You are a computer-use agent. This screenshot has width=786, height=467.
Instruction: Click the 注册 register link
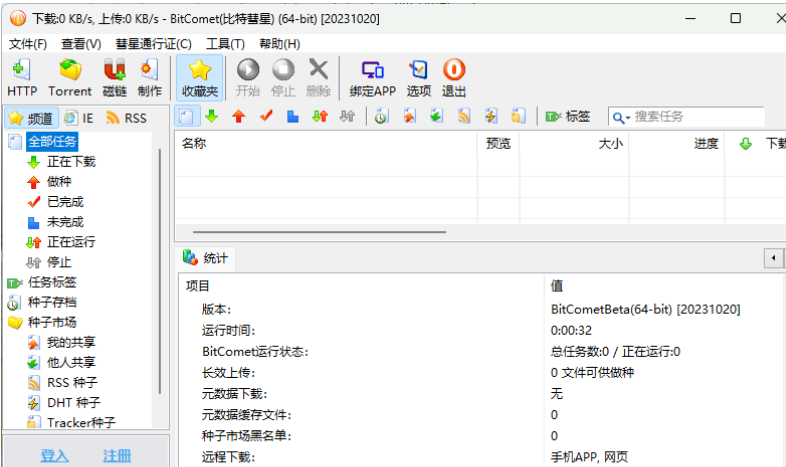tap(117, 455)
